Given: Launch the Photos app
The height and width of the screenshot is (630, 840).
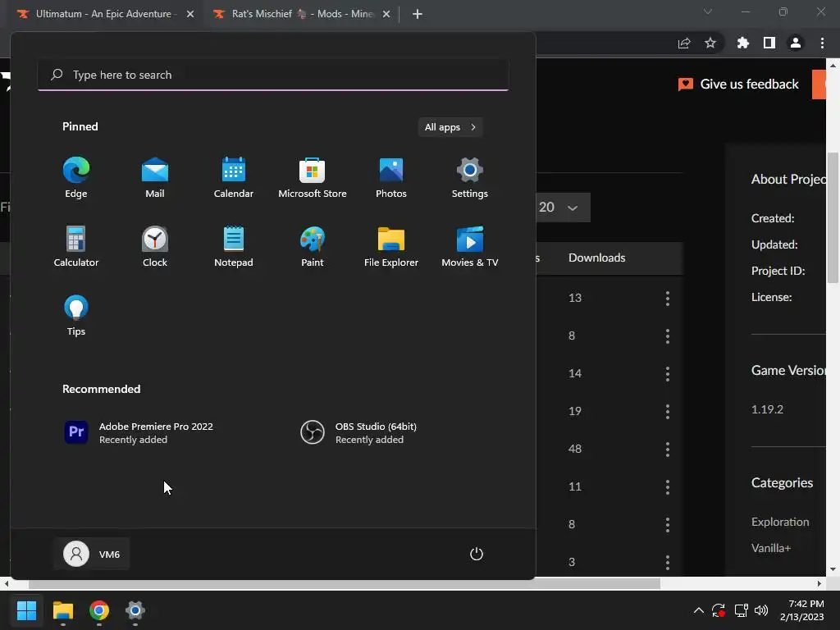Looking at the screenshot, I should [391, 178].
